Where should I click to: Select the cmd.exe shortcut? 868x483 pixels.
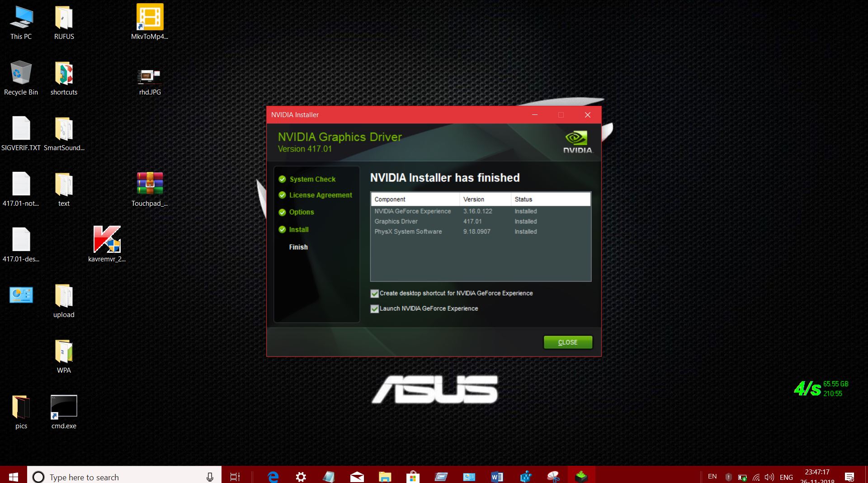click(64, 412)
